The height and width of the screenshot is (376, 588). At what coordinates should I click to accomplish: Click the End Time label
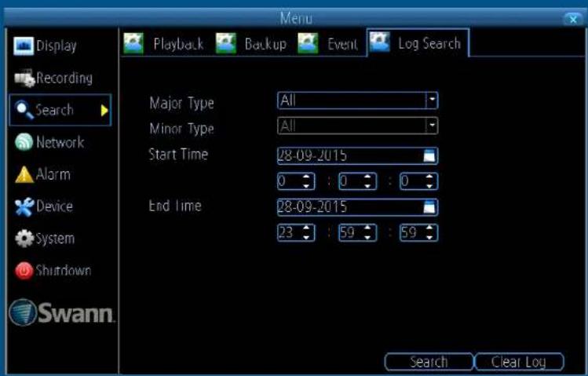[x=175, y=206]
